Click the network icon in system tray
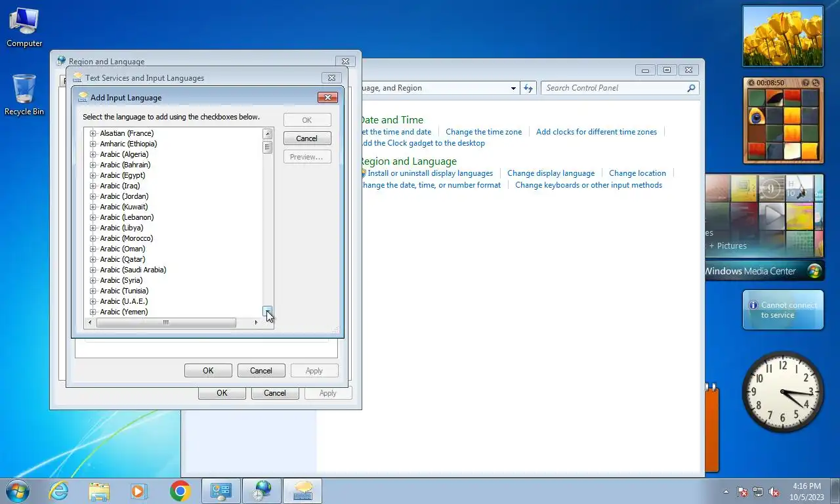Screen dimensions: 840x504 tap(758, 492)
